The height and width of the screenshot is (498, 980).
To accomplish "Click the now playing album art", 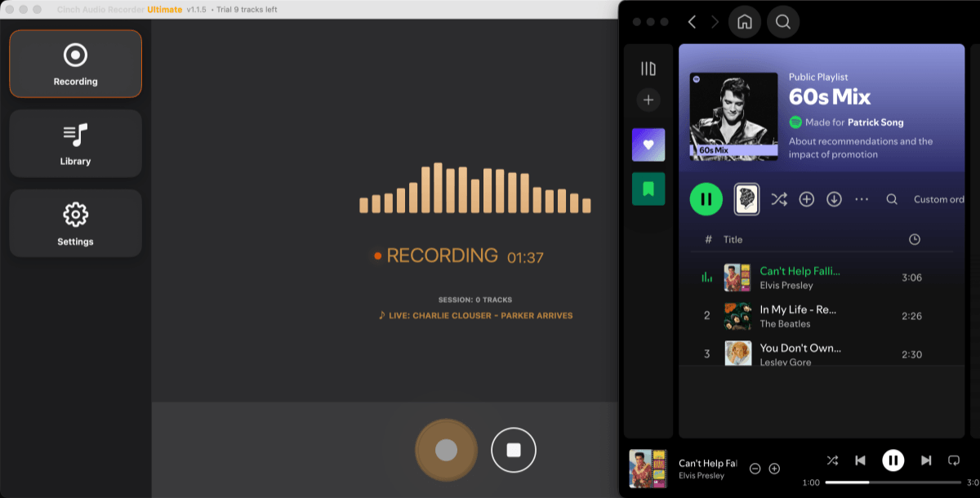I will coord(648,469).
